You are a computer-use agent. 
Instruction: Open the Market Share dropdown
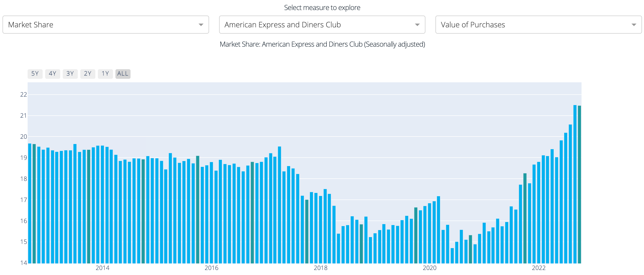(x=105, y=25)
